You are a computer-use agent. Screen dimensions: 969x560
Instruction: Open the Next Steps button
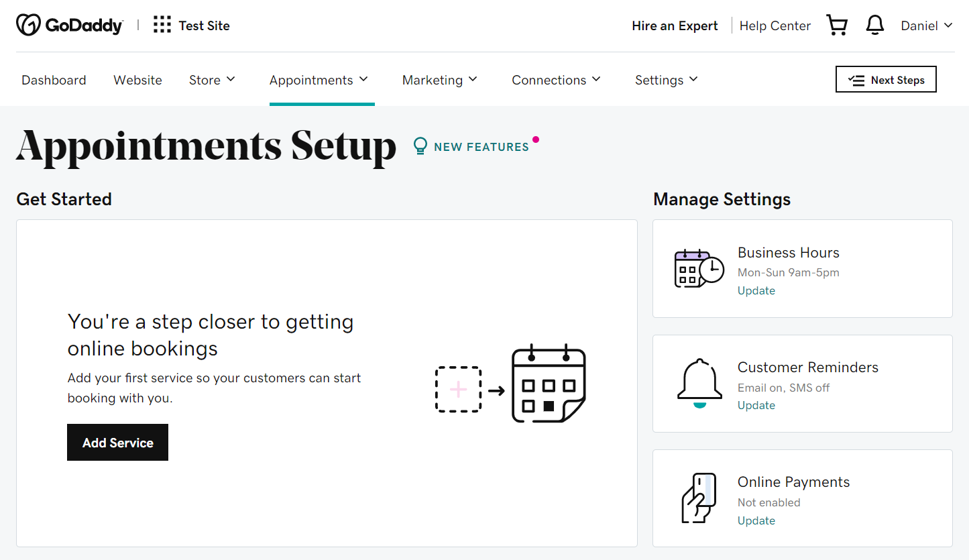886,79
